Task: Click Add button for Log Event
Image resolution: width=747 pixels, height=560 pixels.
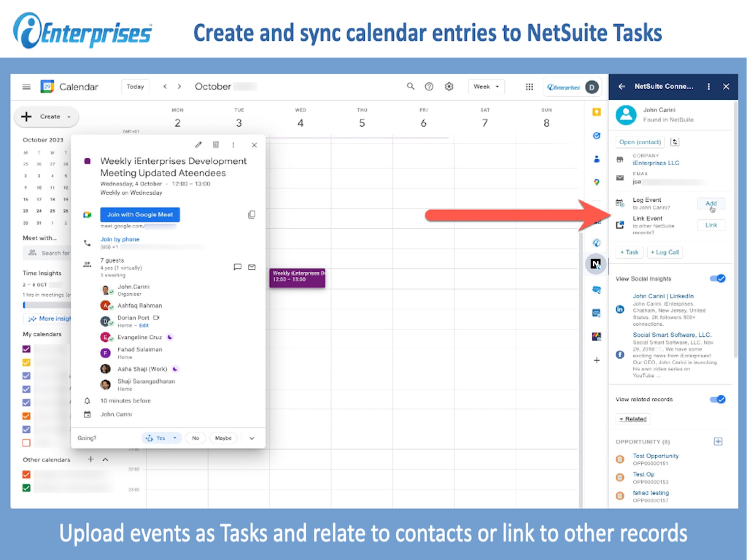Action: click(711, 203)
